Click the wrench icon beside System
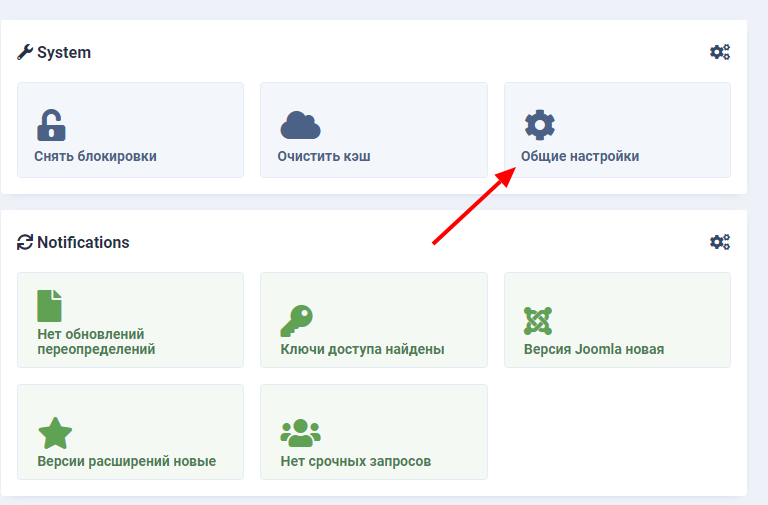 click(24, 52)
